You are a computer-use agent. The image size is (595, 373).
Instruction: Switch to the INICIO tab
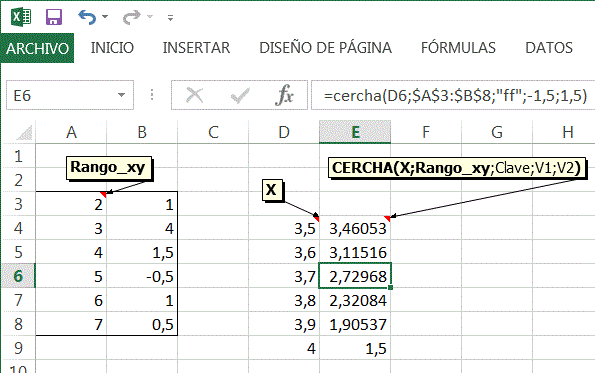(x=112, y=48)
